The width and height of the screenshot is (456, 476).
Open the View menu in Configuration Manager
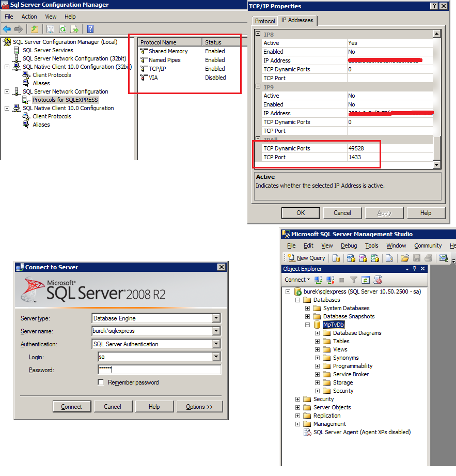(51, 17)
